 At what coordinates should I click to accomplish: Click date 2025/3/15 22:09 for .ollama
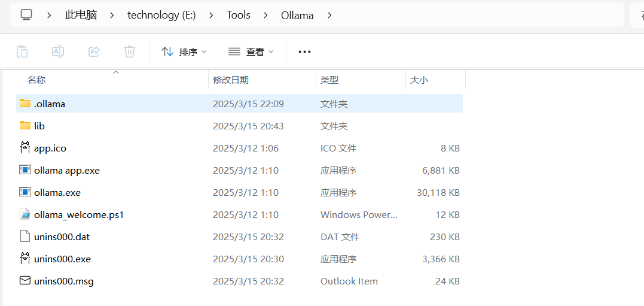tap(248, 104)
